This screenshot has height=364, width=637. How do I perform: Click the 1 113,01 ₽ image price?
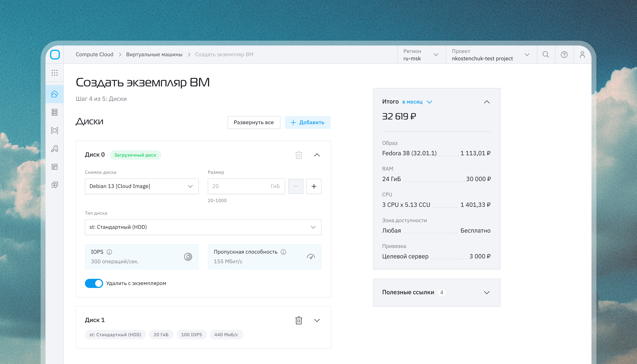(476, 153)
